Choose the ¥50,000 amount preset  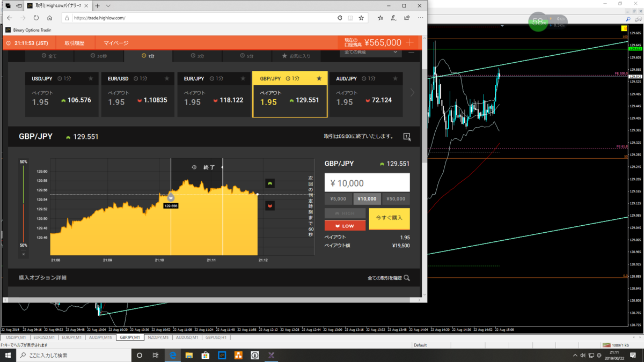(x=396, y=199)
